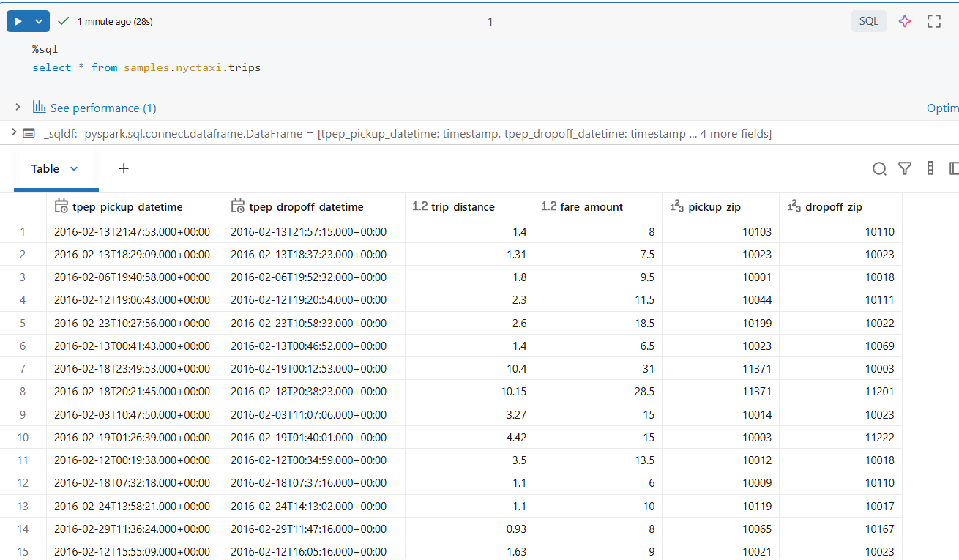Open the table columns options icon
Image resolution: width=959 pixels, height=560 pixels.
(x=930, y=169)
